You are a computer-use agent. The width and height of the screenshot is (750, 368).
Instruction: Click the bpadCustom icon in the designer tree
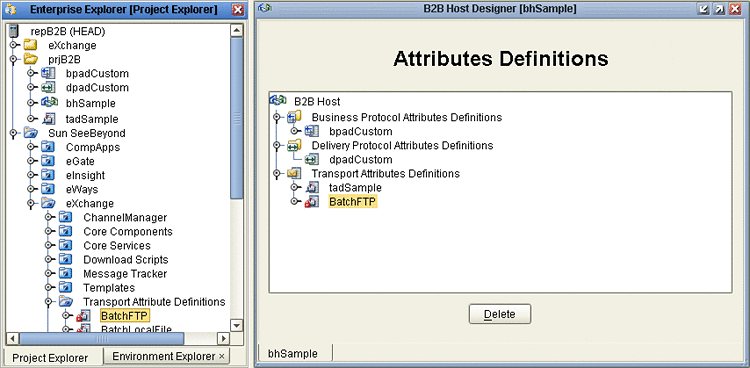point(312,131)
